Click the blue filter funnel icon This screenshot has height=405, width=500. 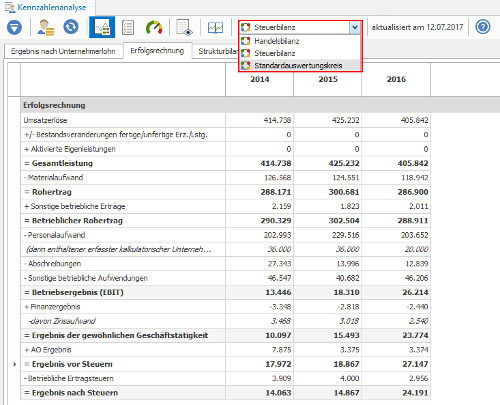click(14, 27)
